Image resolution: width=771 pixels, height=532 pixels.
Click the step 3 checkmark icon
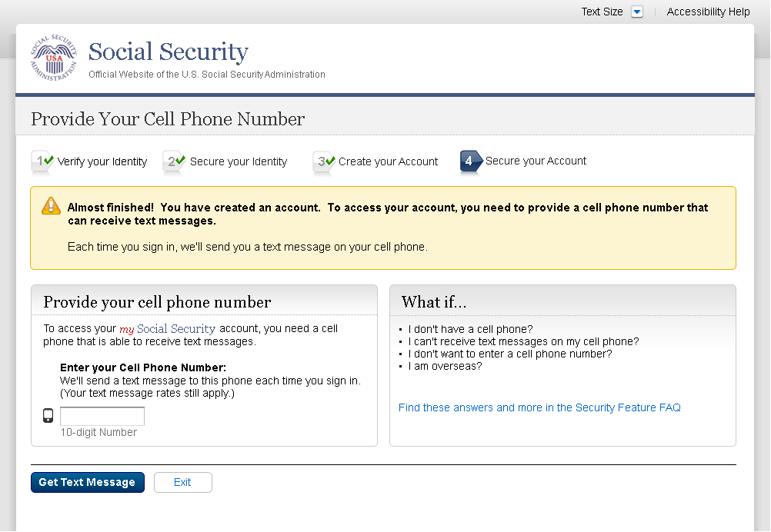pos(330,161)
